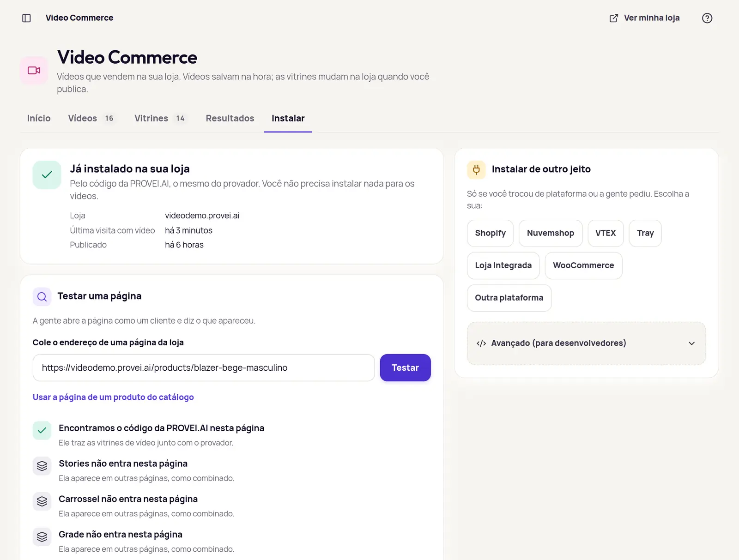
Task: Expand the Avançado chevron arrow
Action: pyautogui.click(x=691, y=343)
